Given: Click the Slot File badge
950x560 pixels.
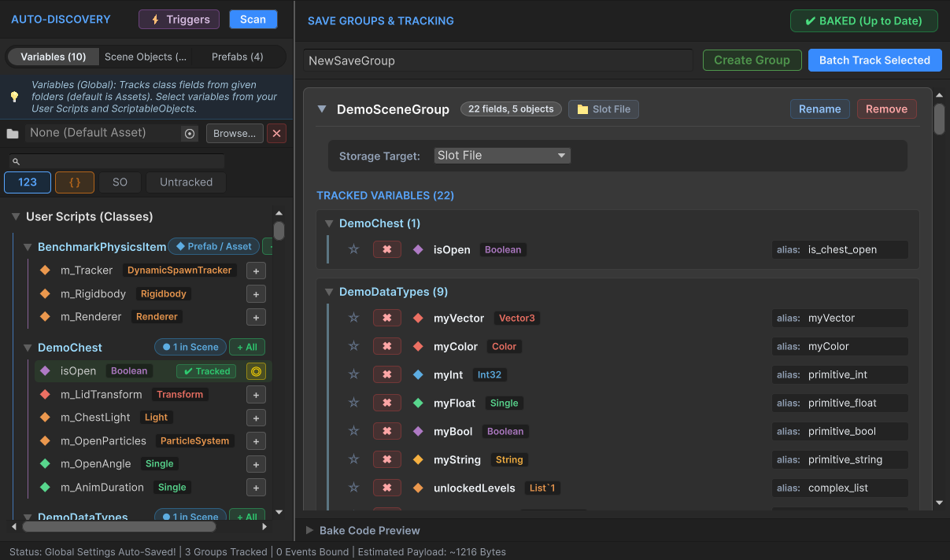Looking at the screenshot, I should coord(604,109).
